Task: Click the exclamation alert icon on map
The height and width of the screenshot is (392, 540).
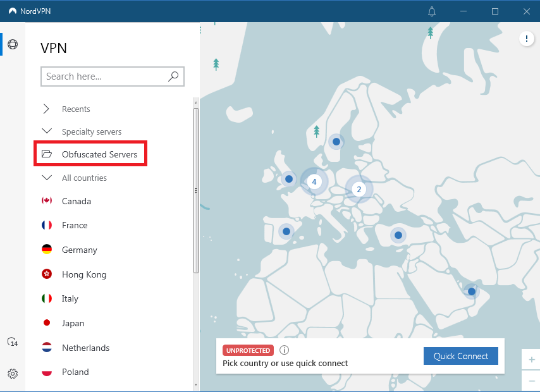Action: point(527,38)
